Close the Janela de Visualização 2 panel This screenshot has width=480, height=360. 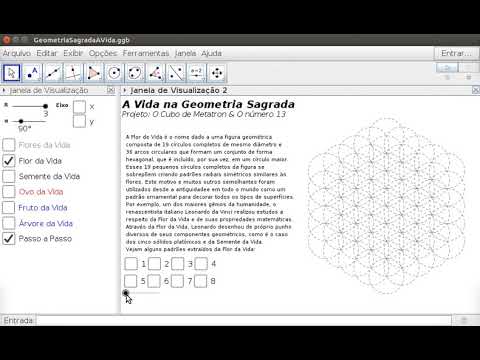[475, 90]
